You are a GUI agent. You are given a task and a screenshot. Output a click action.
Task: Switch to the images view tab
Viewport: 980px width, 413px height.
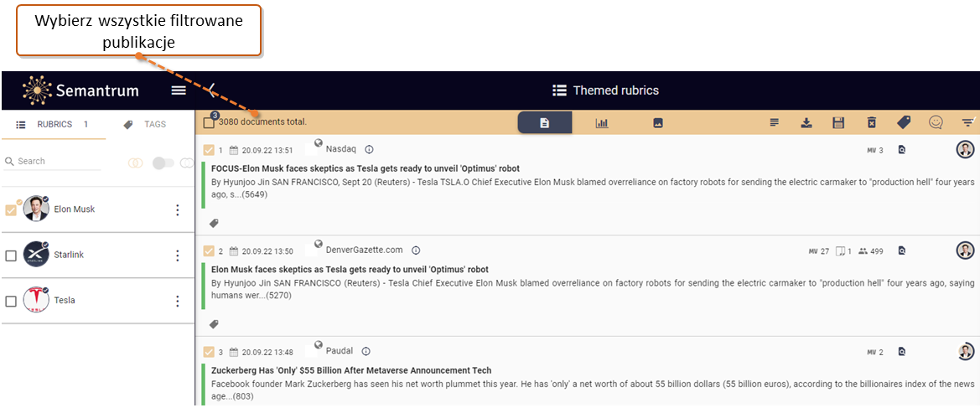657,123
